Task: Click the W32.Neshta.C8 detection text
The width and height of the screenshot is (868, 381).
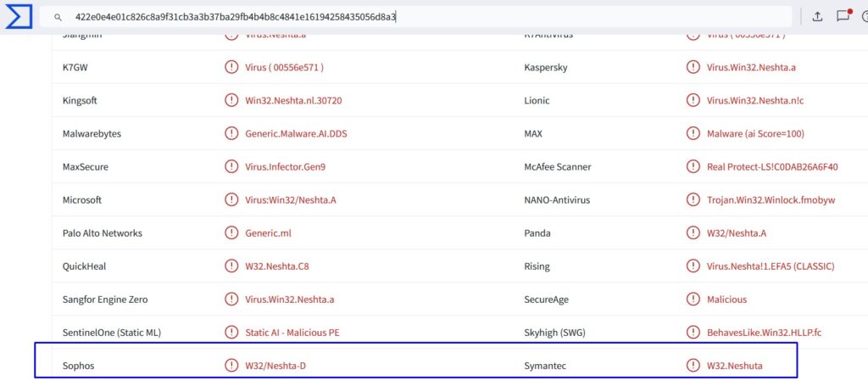Action: 277,266
